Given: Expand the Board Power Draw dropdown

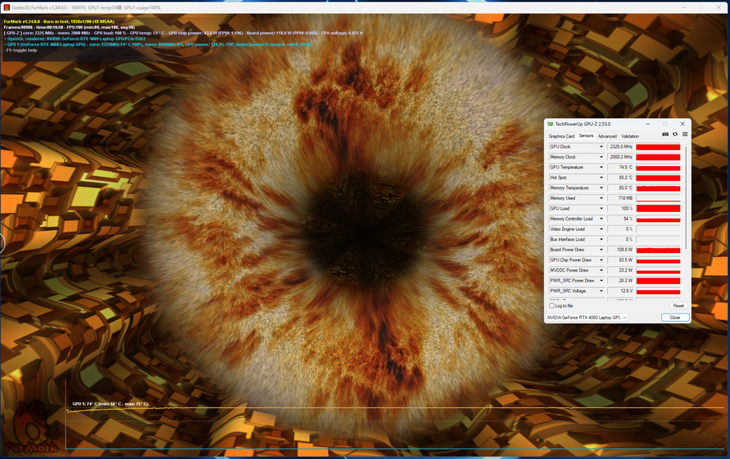Looking at the screenshot, I should click(x=601, y=250).
